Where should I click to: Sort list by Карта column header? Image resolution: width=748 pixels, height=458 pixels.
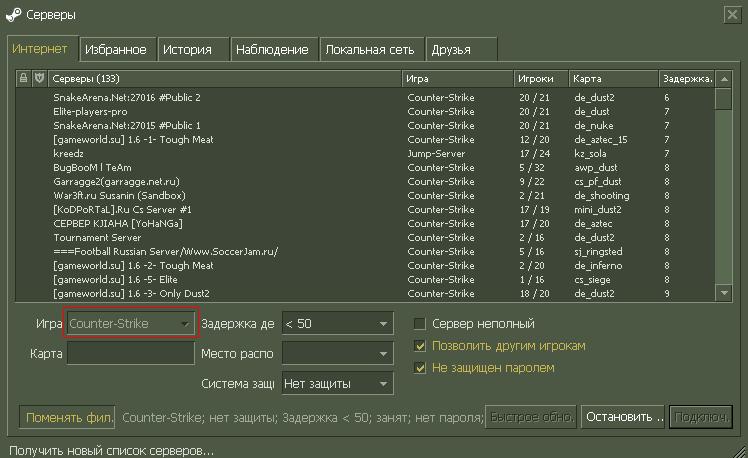pos(613,79)
